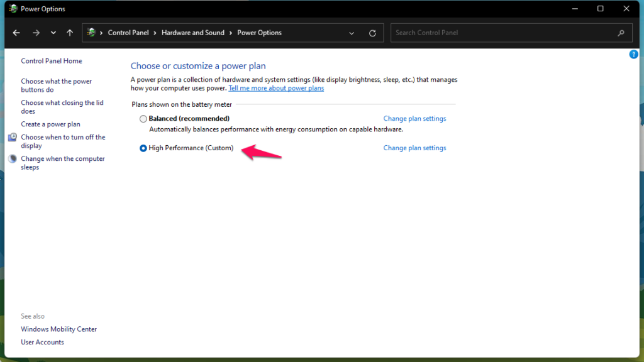Open Choose what the power buttons do
Screen dimensions: 644x362
[x=56, y=85]
